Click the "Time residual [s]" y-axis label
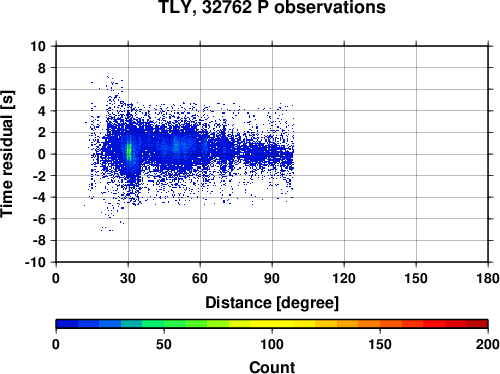Image resolution: width=500 pixels, height=374 pixels. click(7, 154)
